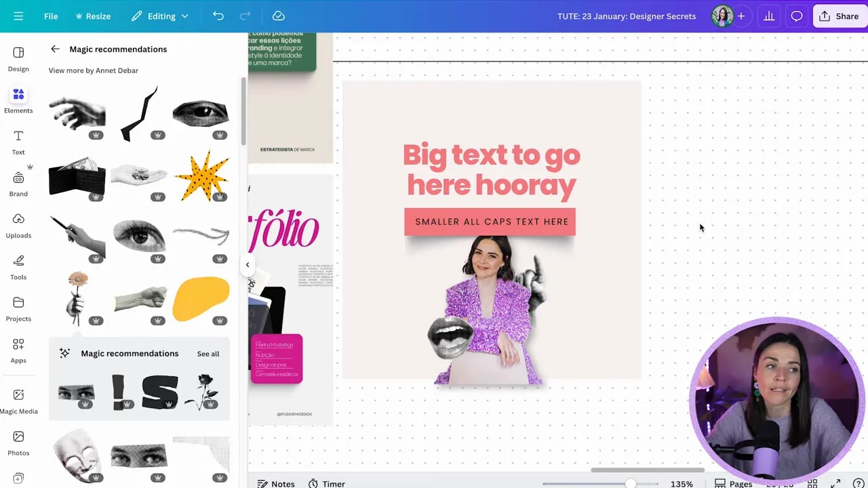
Task: Adjust the zoom slider near 135%
Action: tap(631, 484)
